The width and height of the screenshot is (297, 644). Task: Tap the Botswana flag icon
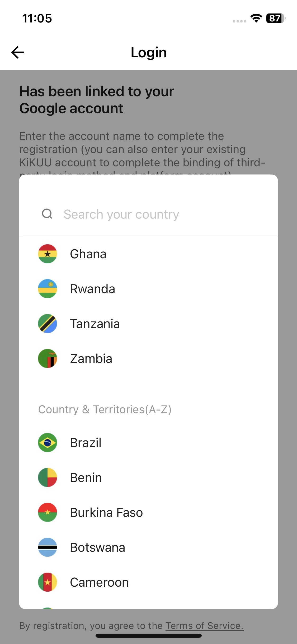point(48,547)
